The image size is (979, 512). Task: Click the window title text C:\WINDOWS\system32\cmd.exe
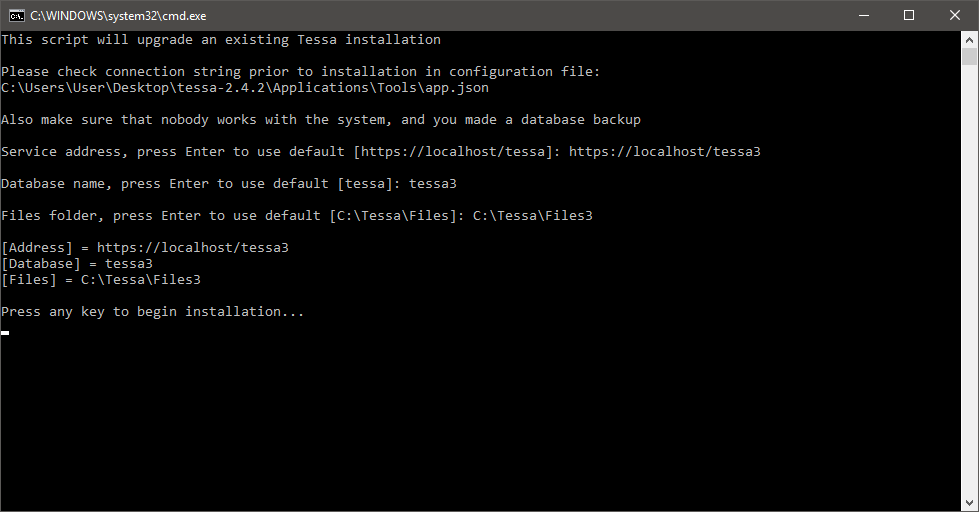click(x=119, y=16)
